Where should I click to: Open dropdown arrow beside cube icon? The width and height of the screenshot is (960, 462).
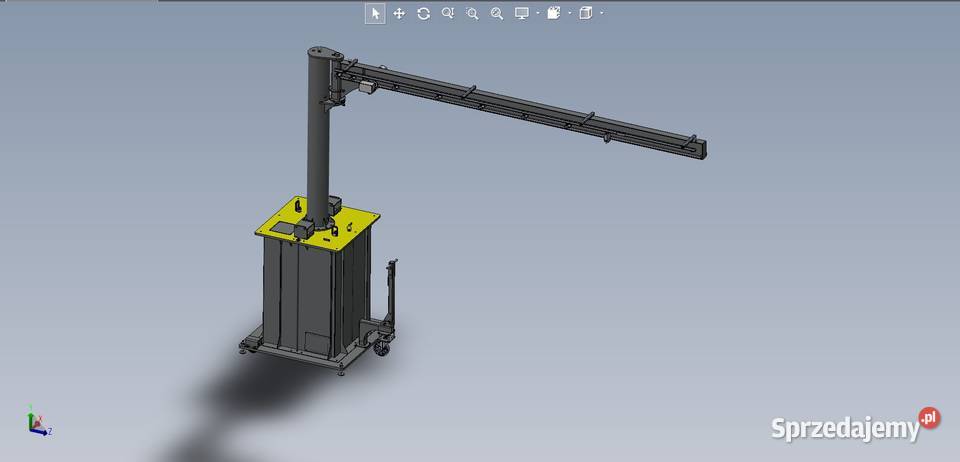coord(601,13)
